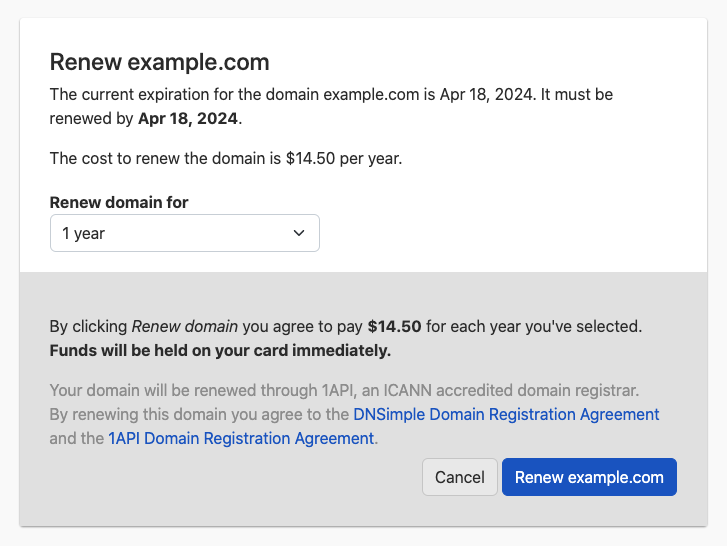This screenshot has height=546, width=727.
Task: Open the 1API Domain Registration Agreement link
Action: 241,438
